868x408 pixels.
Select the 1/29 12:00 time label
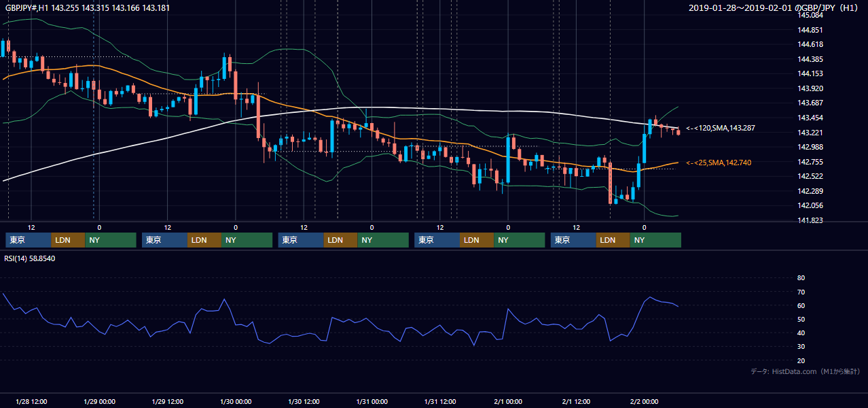click(168, 402)
